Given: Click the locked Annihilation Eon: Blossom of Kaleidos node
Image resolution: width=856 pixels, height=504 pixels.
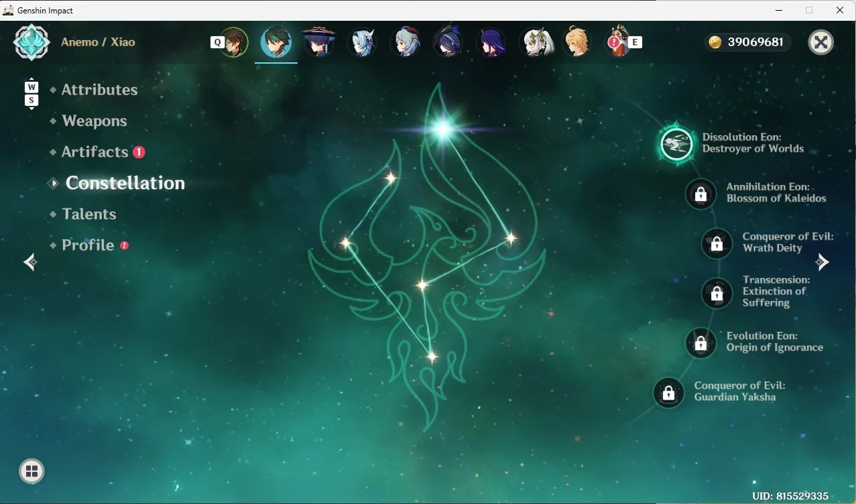Looking at the screenshot, I should tap(700, 194).
